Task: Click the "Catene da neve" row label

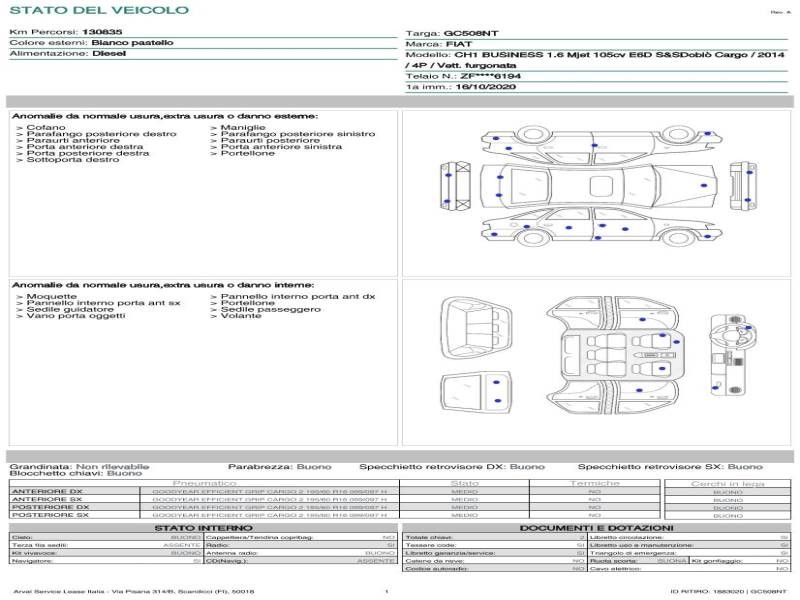Action: click(434, 561)
